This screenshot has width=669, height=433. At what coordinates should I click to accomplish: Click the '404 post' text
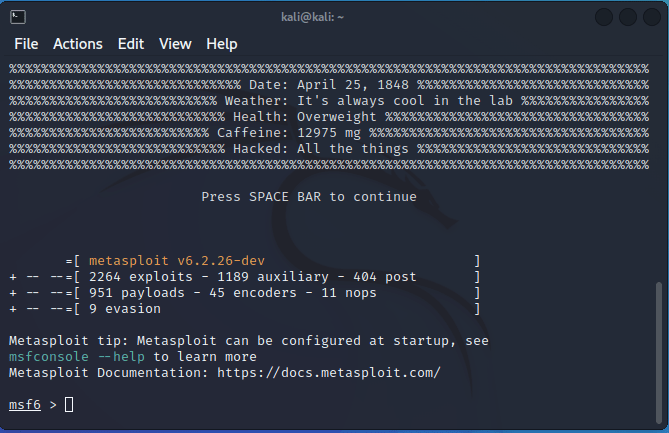pos(385,277)
